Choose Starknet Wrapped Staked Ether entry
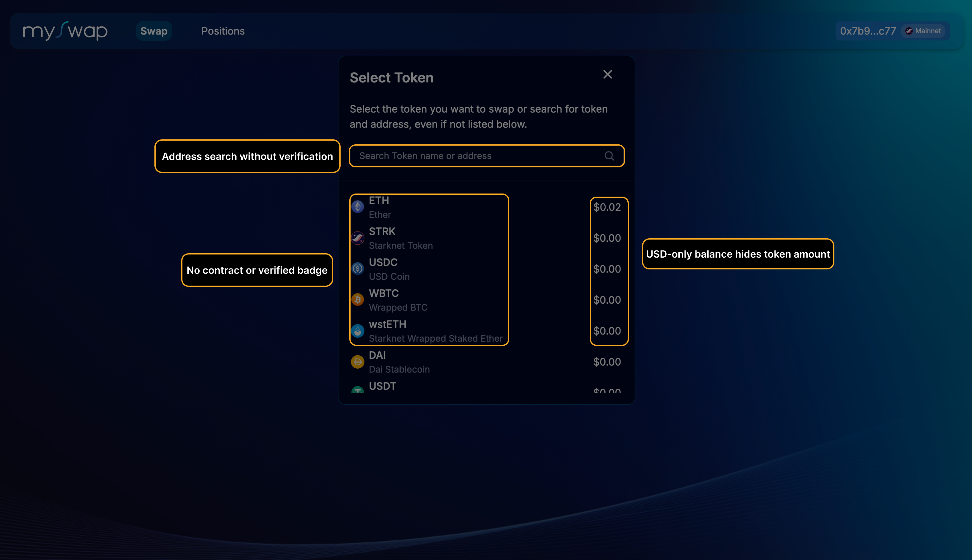972x560 pixels. (x=436, y=338)
